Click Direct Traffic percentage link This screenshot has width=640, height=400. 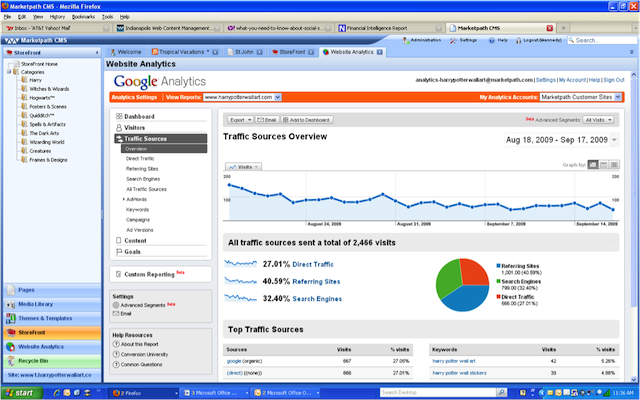pos(313,264)
